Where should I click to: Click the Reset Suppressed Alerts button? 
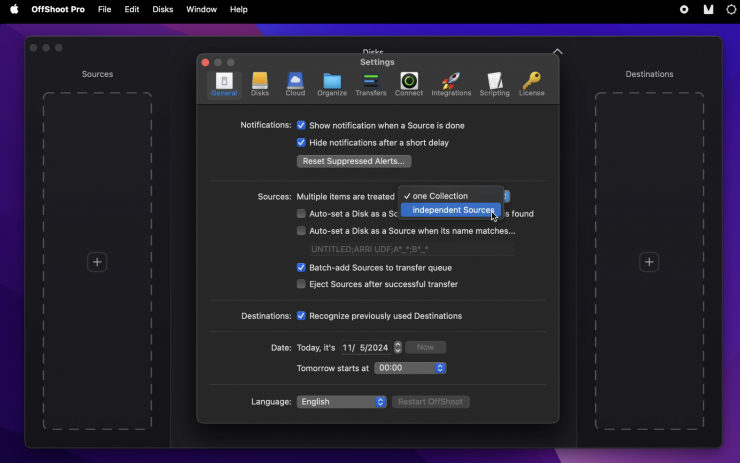coord(354,161)
